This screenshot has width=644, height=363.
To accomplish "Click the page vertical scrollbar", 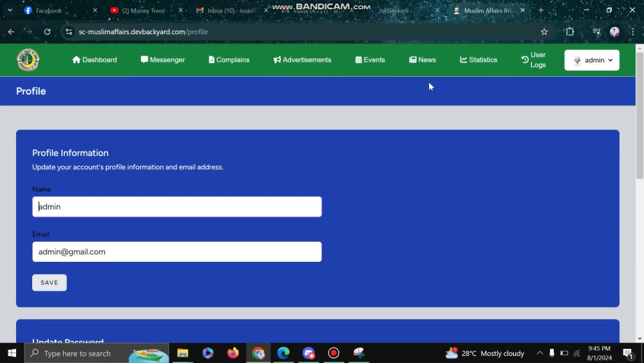I will click(639, 114).
